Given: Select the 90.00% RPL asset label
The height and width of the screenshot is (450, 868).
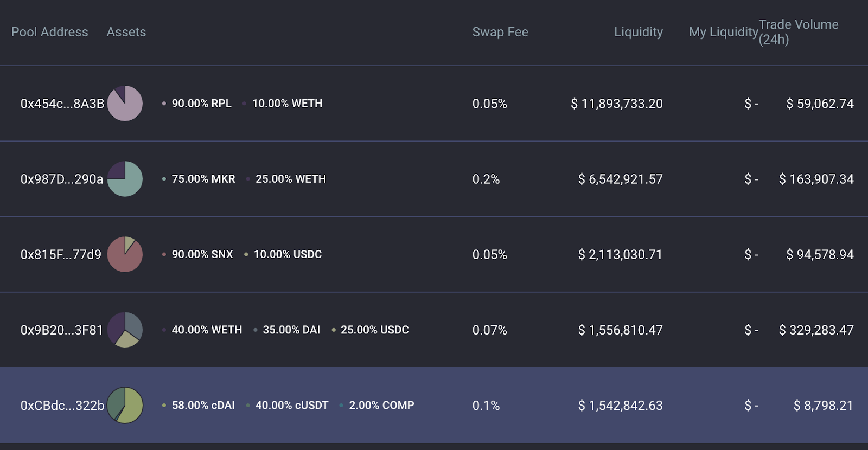Looking at the screenshot, I should click(x=201, y=104).
